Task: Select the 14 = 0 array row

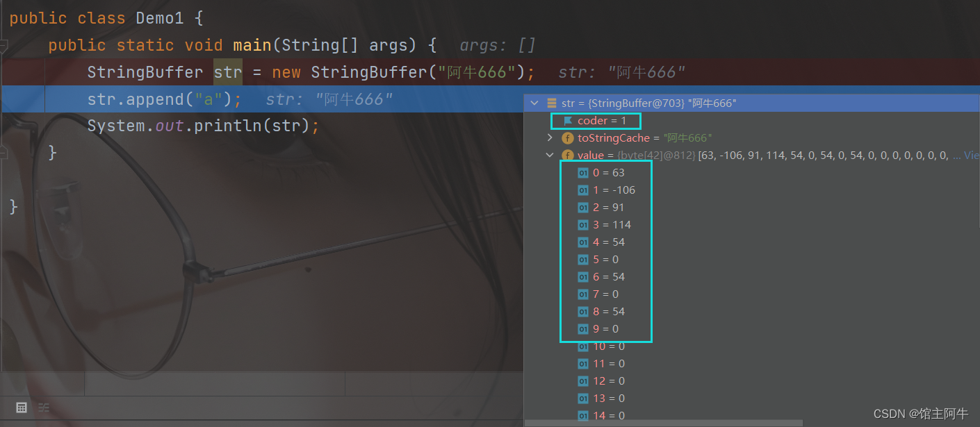Action: tap(751, 415)
